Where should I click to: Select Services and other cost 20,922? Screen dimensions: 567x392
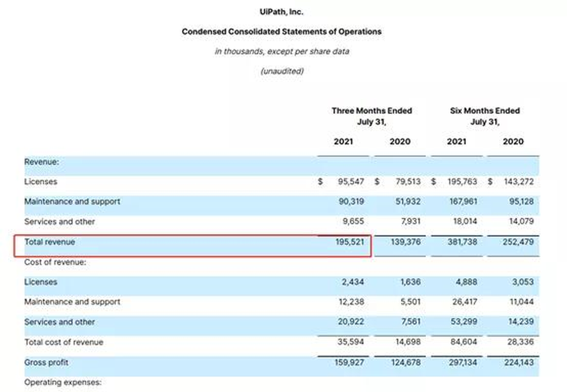click(351, 322)
